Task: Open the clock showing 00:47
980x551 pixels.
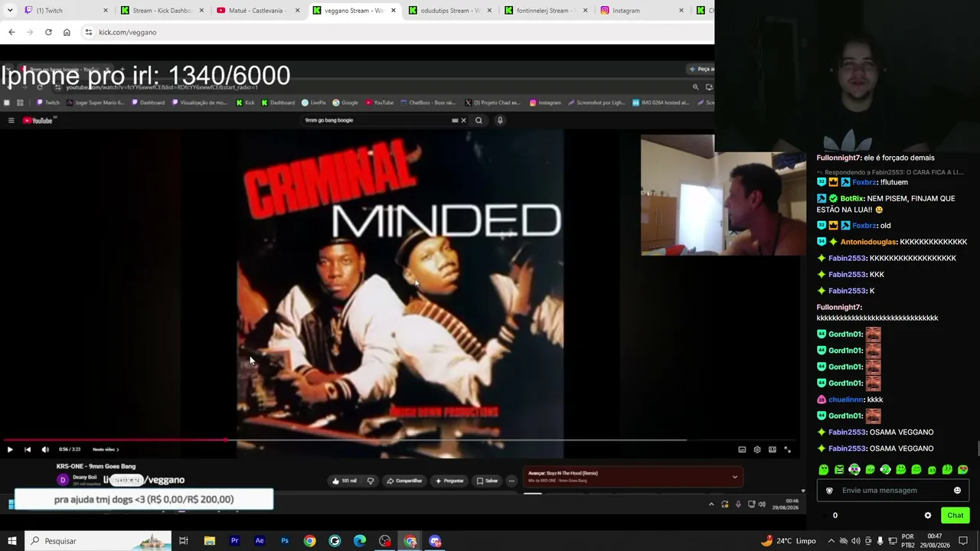Action: 935,541
